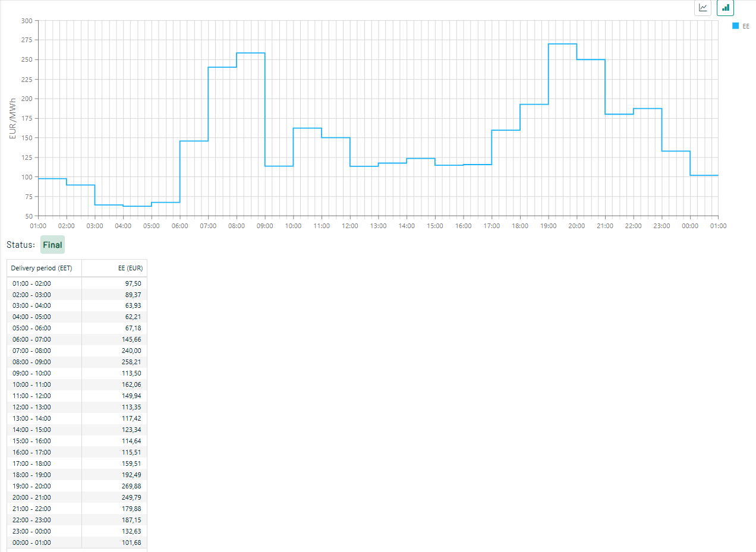Select the 00:00 - 01:00 last table row
This screenshot has height=552, width=756.
[31, 542]
